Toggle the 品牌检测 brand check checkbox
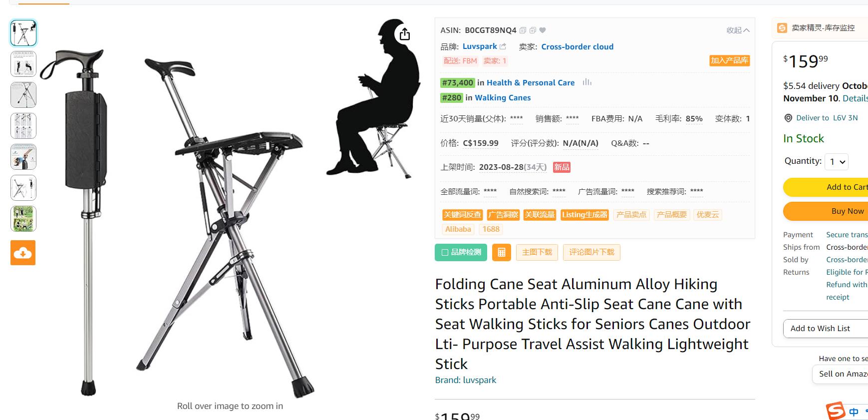Viewport: 868px width, 420px height. [445, 253]
